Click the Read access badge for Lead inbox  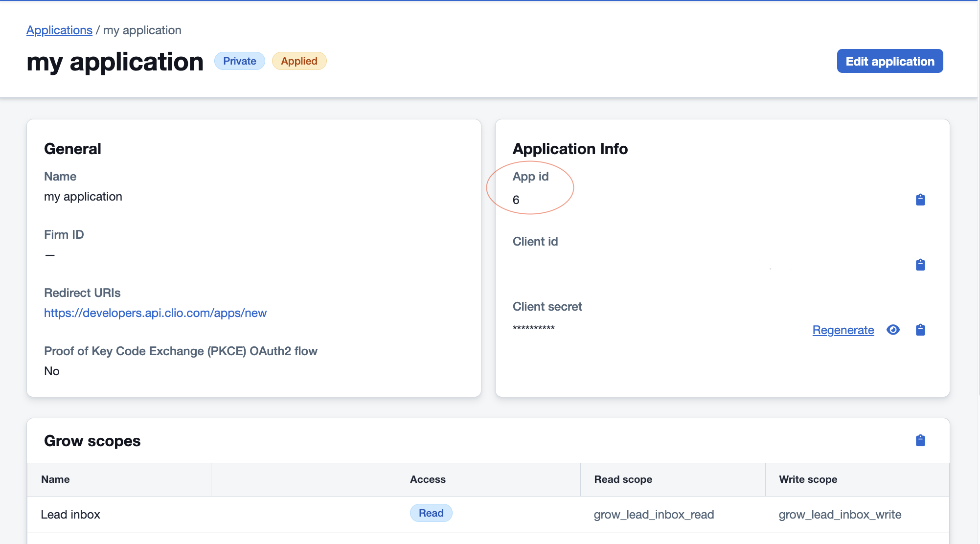(431, 513)
